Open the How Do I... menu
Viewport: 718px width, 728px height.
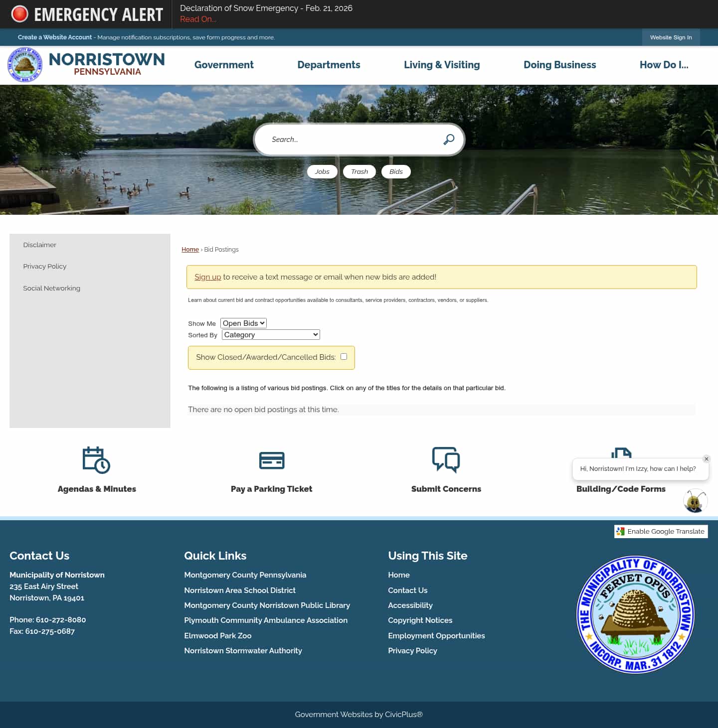[665, 65]
